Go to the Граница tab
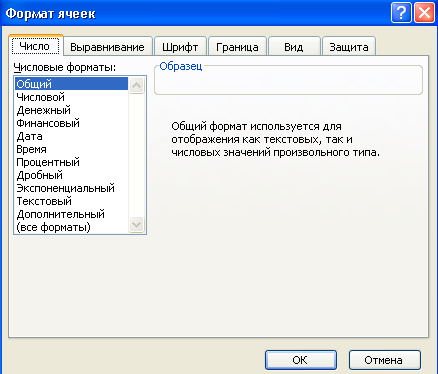 coord(237,47)
